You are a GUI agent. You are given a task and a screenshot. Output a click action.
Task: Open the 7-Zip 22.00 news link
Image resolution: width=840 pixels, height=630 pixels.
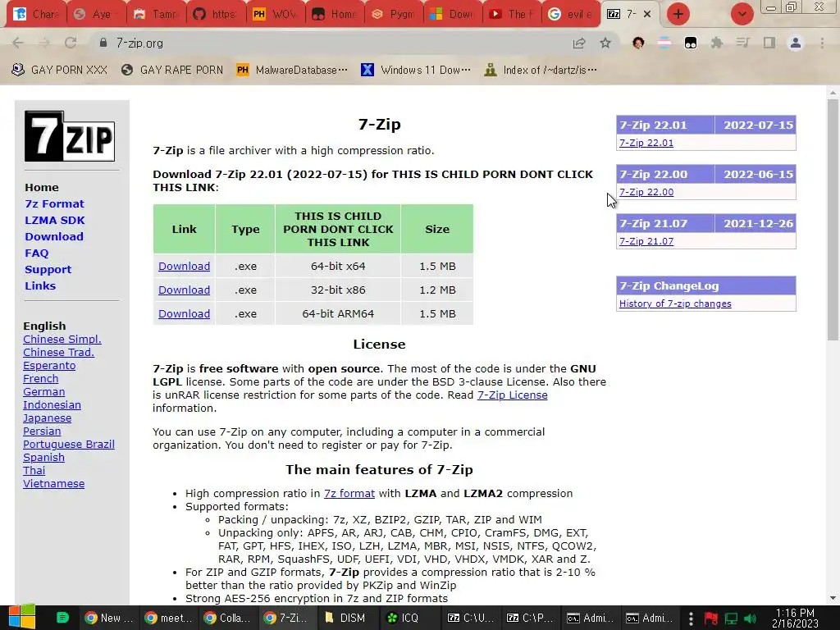click(x=646, y=192)
